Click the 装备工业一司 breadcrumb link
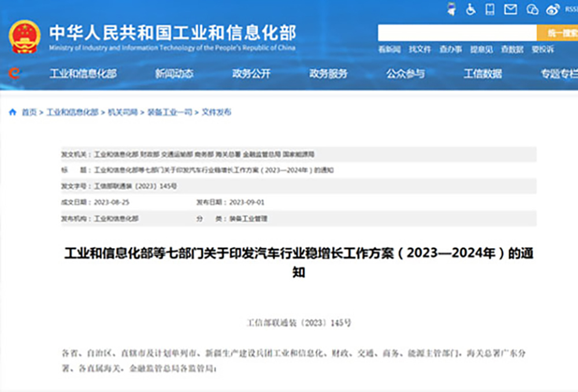Viewport: 578px width, 392px height. pos(170,112)
